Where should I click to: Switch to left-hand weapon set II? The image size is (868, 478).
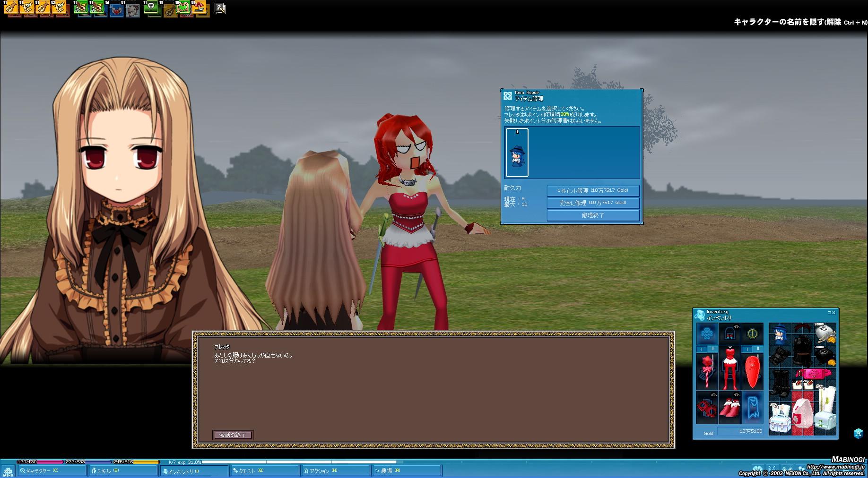coord(758,349)
